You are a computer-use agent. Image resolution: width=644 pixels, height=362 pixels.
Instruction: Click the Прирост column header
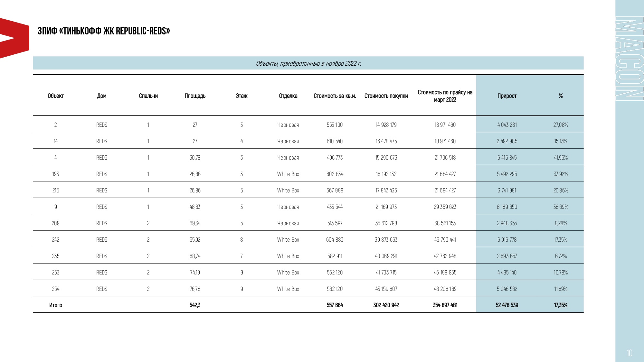pos(507,96)
